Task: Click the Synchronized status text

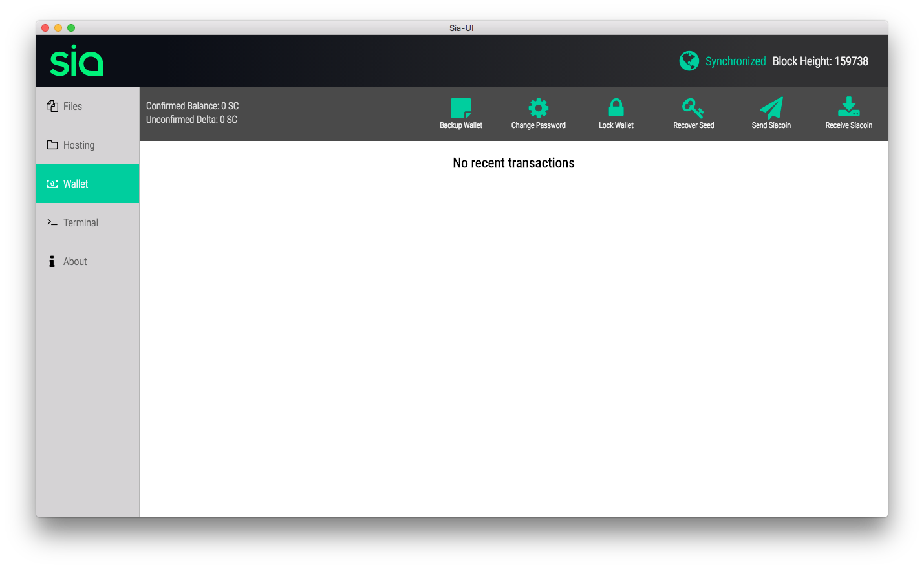Action: click(x=735, y=61)
